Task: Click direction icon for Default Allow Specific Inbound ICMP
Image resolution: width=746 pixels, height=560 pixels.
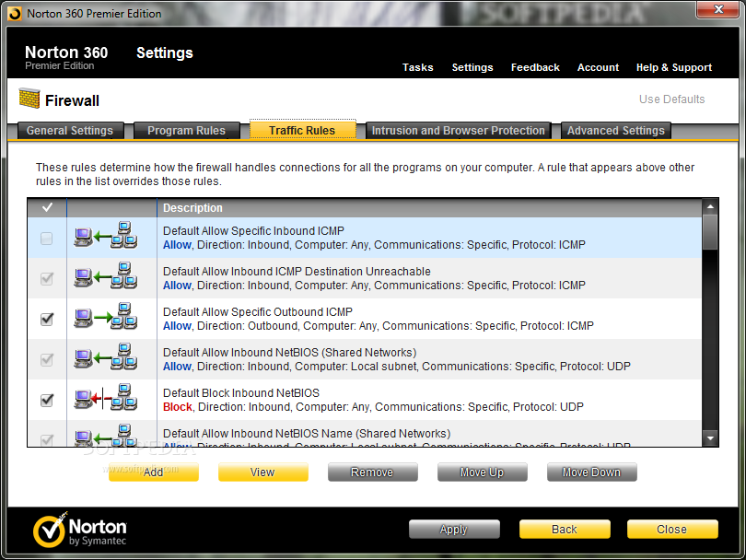Action: [x=106, y=236]
